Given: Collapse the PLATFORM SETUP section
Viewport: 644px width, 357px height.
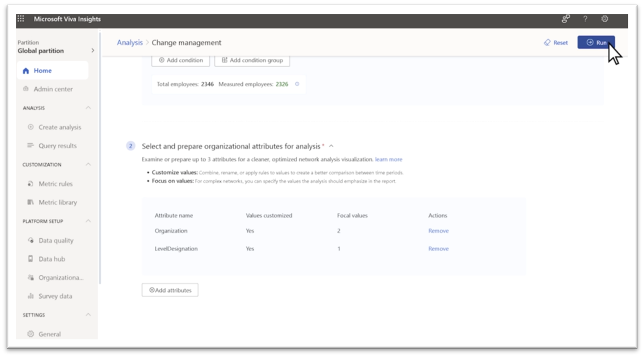Looking at the screenshot, I should (88, 221).
